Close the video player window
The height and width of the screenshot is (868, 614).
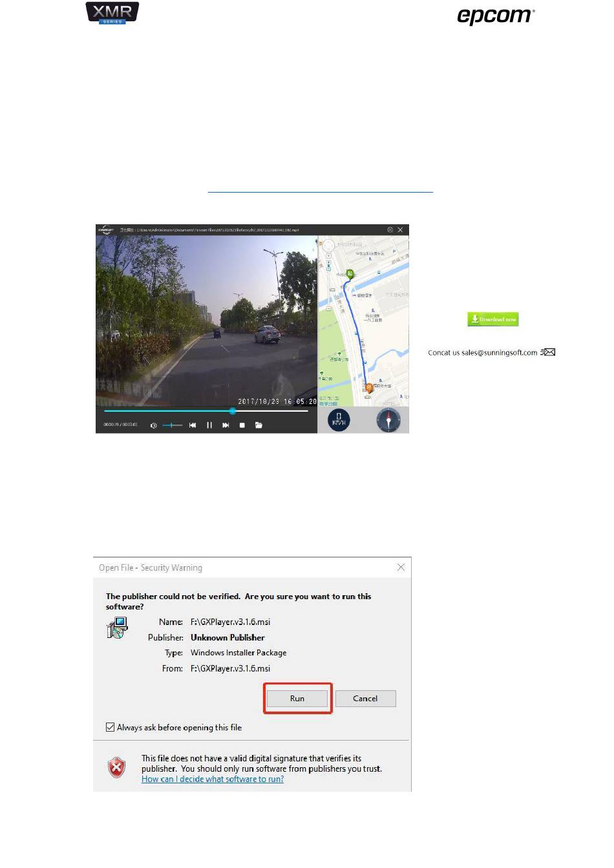[x=400, y=229]
